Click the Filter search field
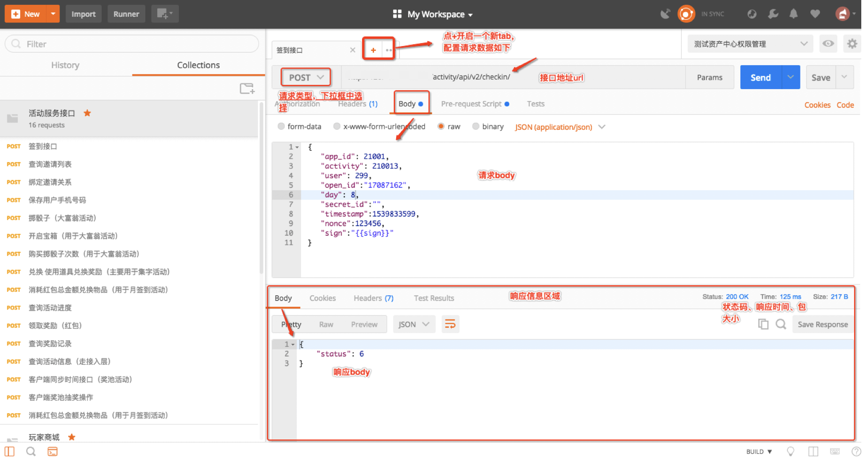868x462 pixels. pyautogui.click(x=133, y=44)
